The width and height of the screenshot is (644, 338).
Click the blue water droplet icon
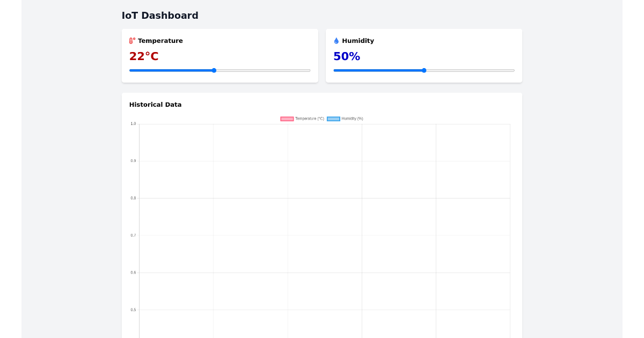coord(336,40)
